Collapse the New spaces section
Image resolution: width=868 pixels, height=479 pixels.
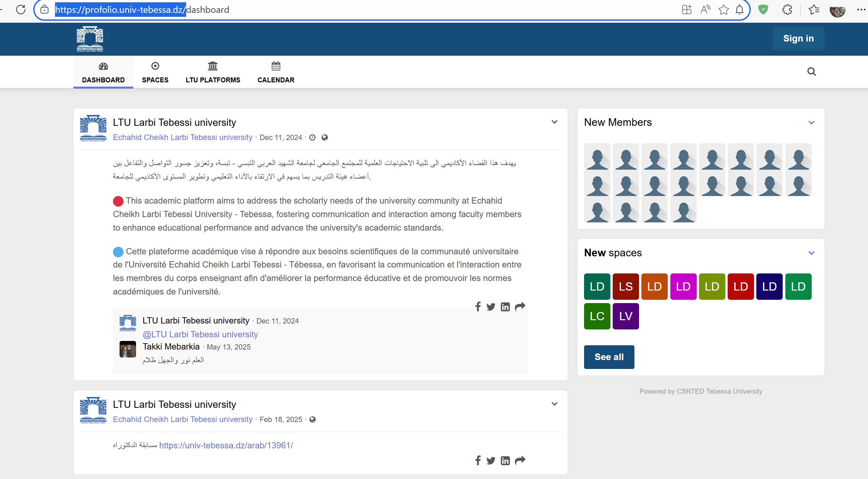[x=811, y=252]
